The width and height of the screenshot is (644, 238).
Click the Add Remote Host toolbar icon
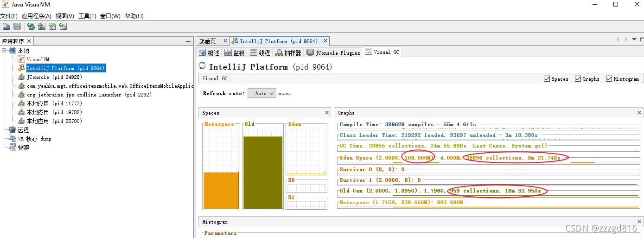pyautogui.click(x=31, y=26)
